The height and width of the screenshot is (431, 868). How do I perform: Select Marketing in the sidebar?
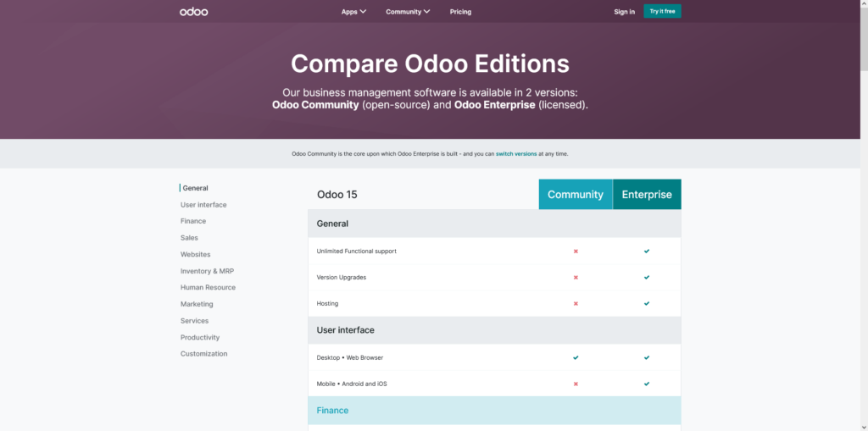[197, 304]
